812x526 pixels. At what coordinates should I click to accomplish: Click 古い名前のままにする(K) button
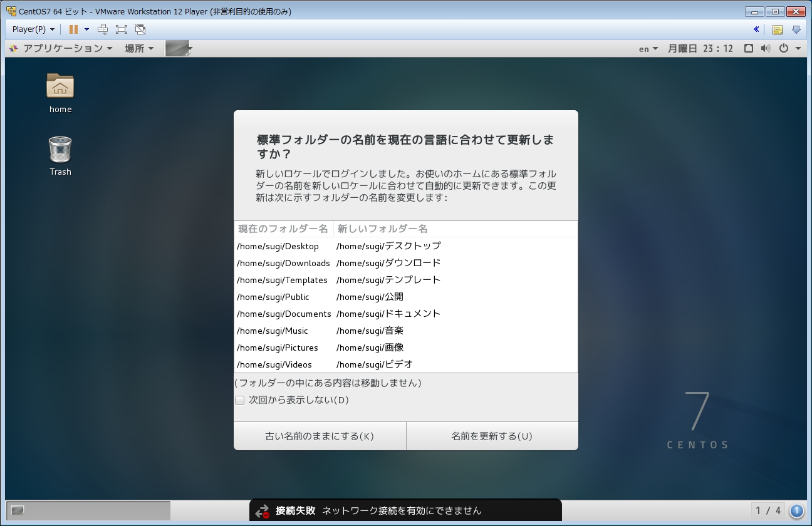320,436
